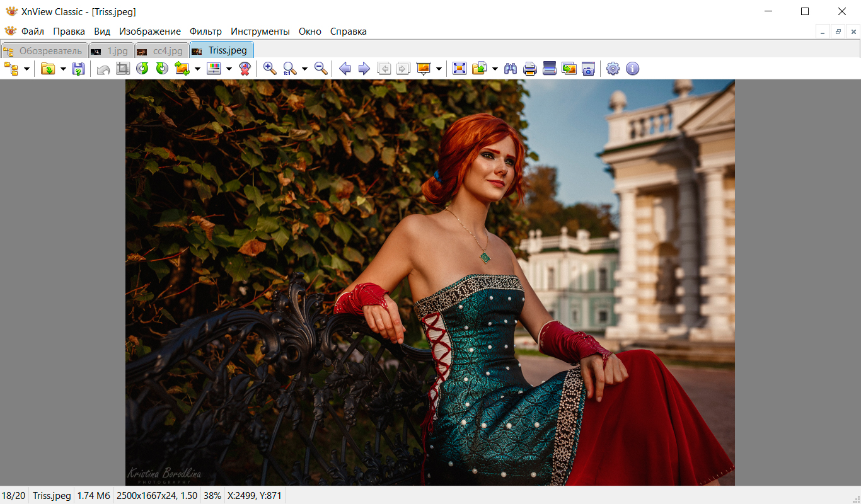Open the color adjustment icon
The height and width of the screenshot is (504, 861).
point(214,69)
